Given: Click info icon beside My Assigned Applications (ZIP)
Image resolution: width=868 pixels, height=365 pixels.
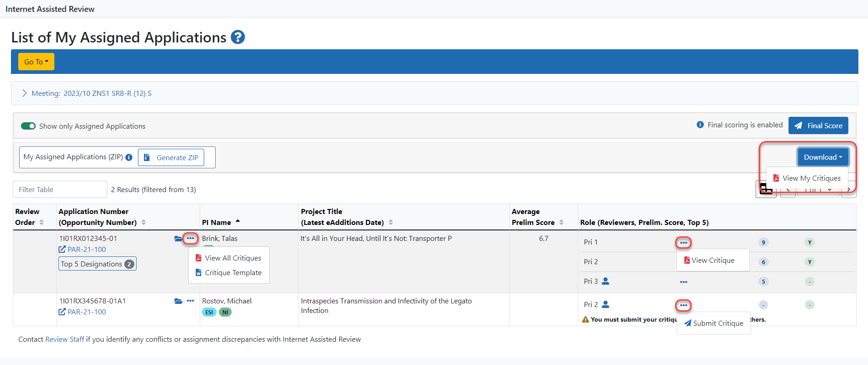Looking at the screenshot, I should coord(129,157).
